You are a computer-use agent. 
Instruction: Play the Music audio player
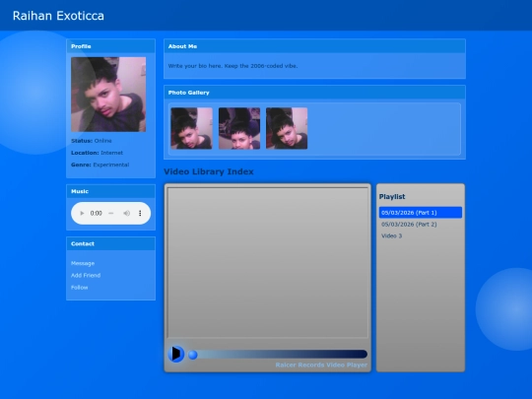click(82, 214)
